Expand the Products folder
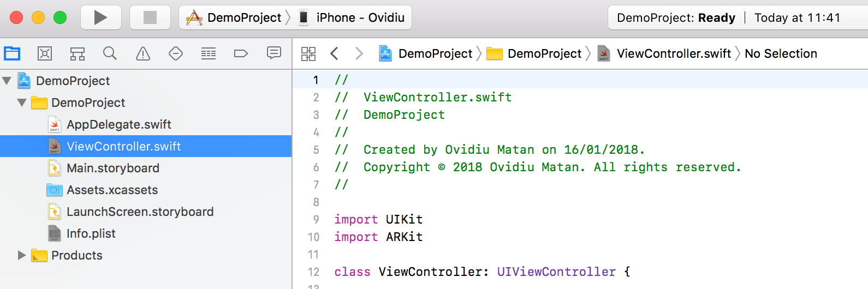868x289 pixels. click(x=22, y=255)
